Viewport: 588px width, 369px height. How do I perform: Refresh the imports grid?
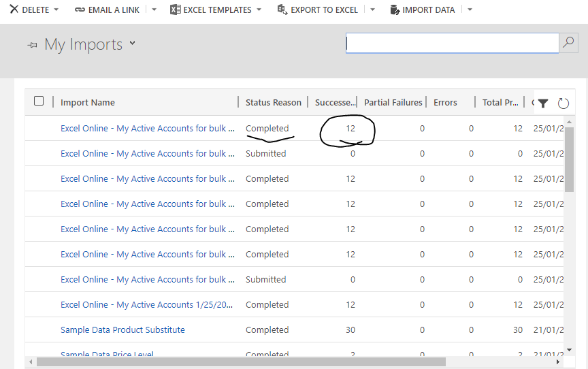563,103
